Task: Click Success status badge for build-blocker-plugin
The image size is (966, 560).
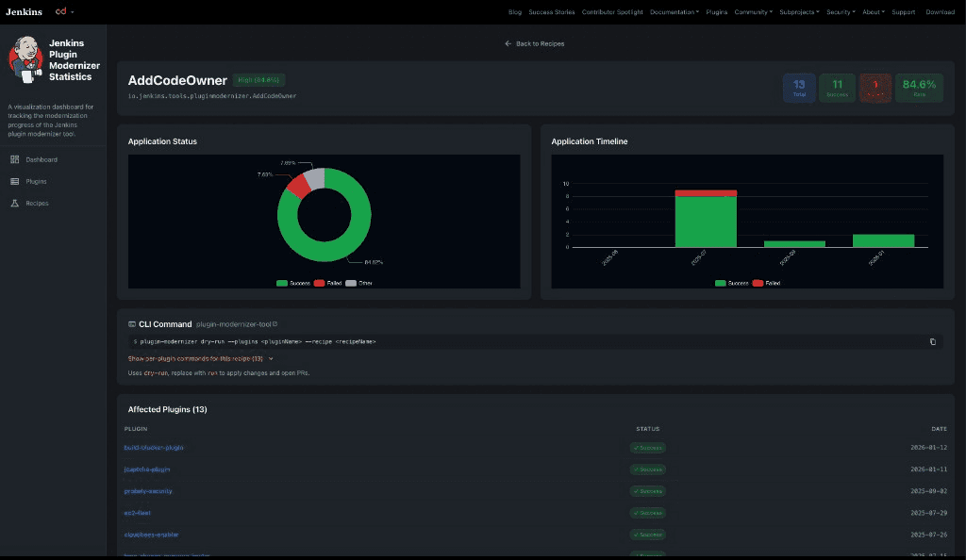Action: click(647, 448)
